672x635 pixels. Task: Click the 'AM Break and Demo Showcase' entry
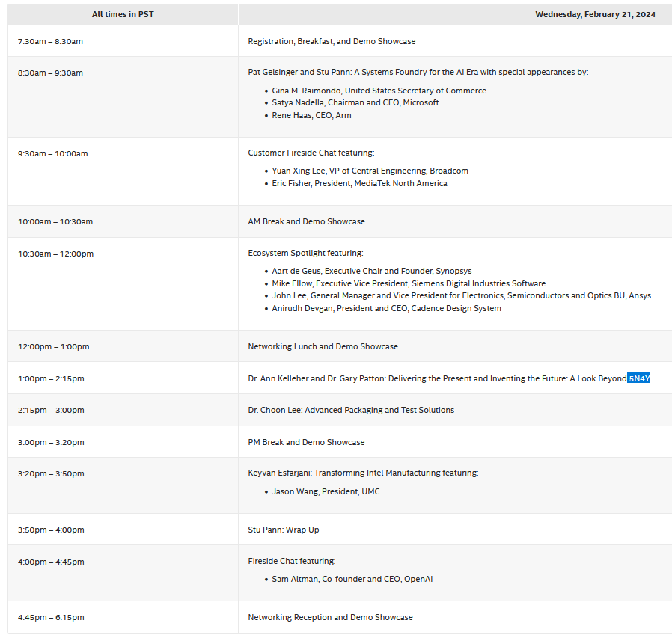[306, 221]
